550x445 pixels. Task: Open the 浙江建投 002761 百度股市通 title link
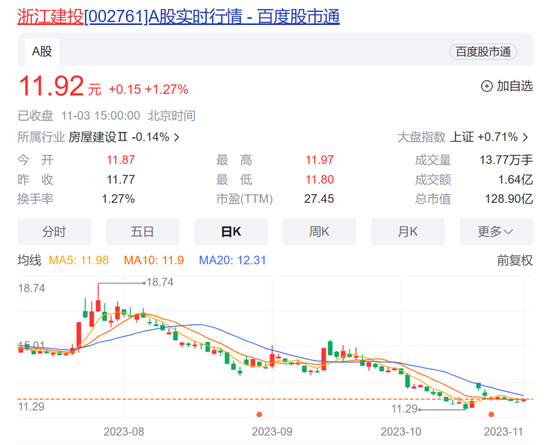179,16
